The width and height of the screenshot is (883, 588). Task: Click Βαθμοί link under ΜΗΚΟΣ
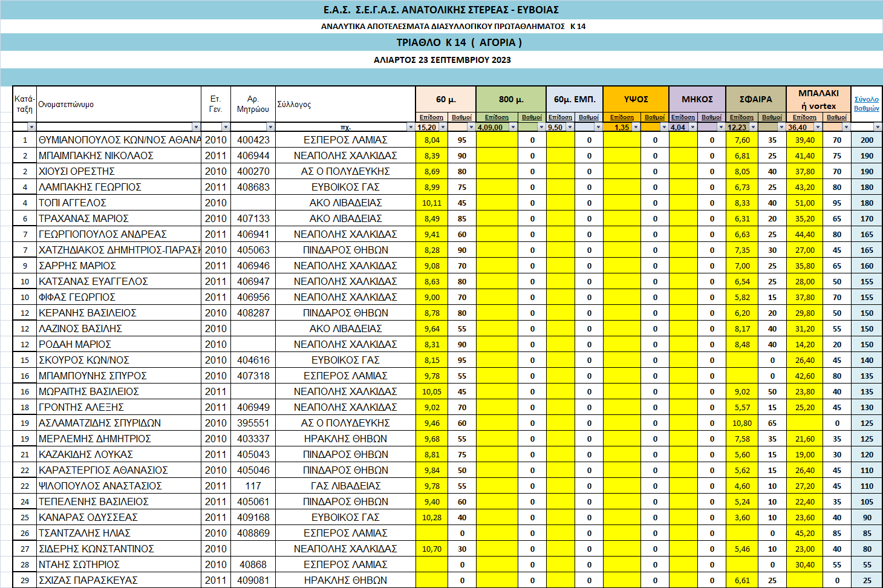[712, 117]
